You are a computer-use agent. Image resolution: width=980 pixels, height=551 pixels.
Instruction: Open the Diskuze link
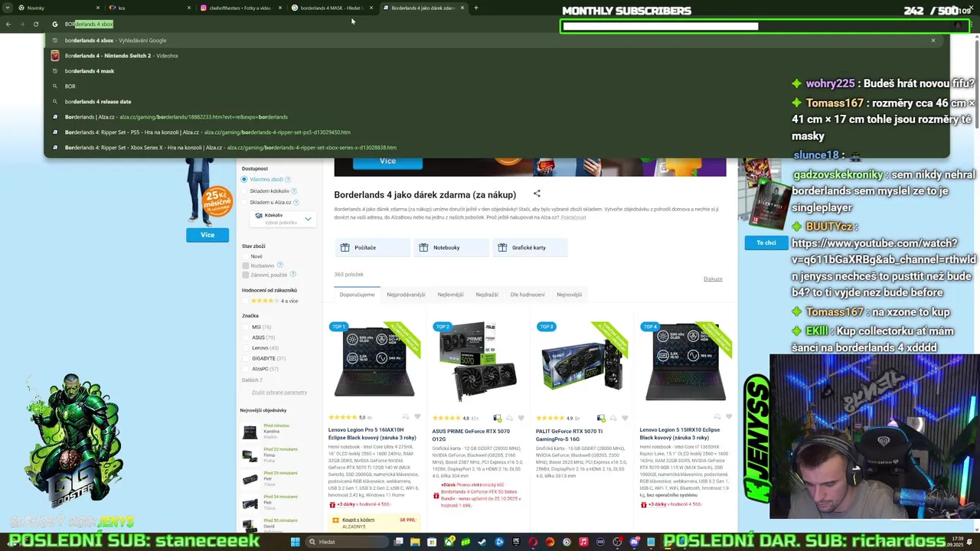tap(713, 279)
